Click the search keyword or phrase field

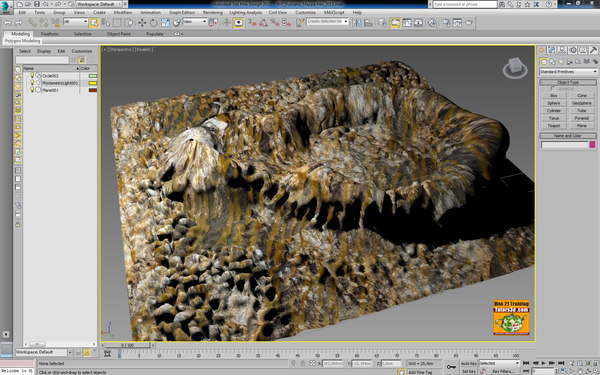[465, 4]
